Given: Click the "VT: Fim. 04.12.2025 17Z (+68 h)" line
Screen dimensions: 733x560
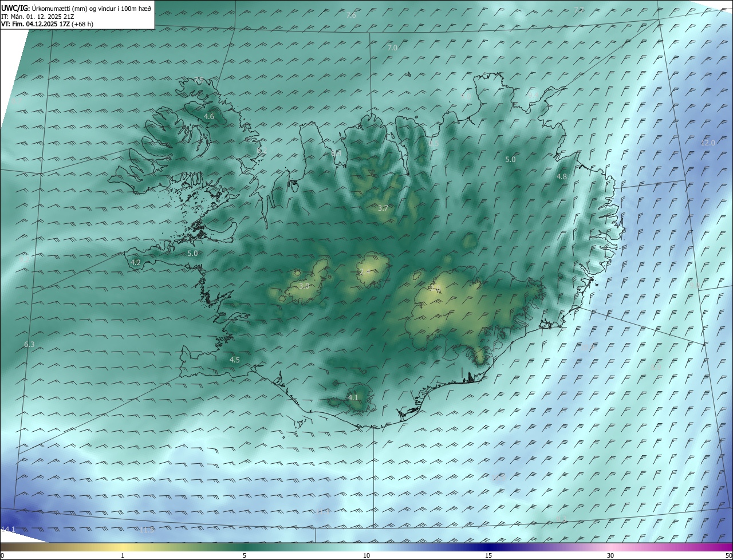Looking at the screenshot, I should (x=48, y=24).
